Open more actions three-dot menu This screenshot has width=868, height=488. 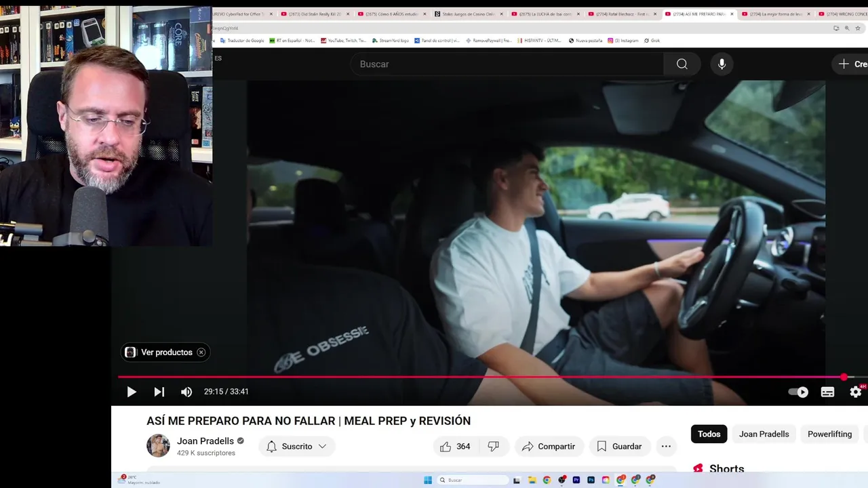(666, 446)
